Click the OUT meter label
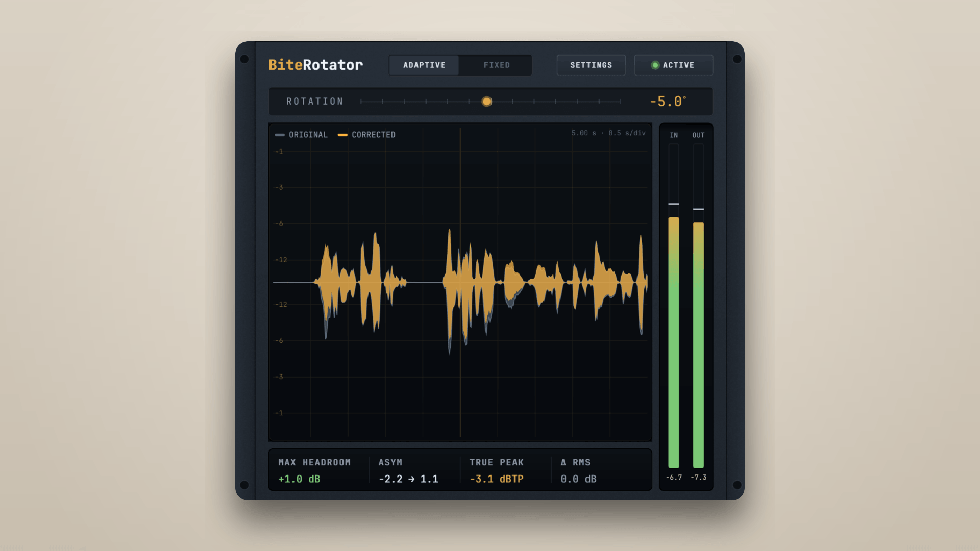The height and width of the screenshot is (551, 980). point(698,135)
